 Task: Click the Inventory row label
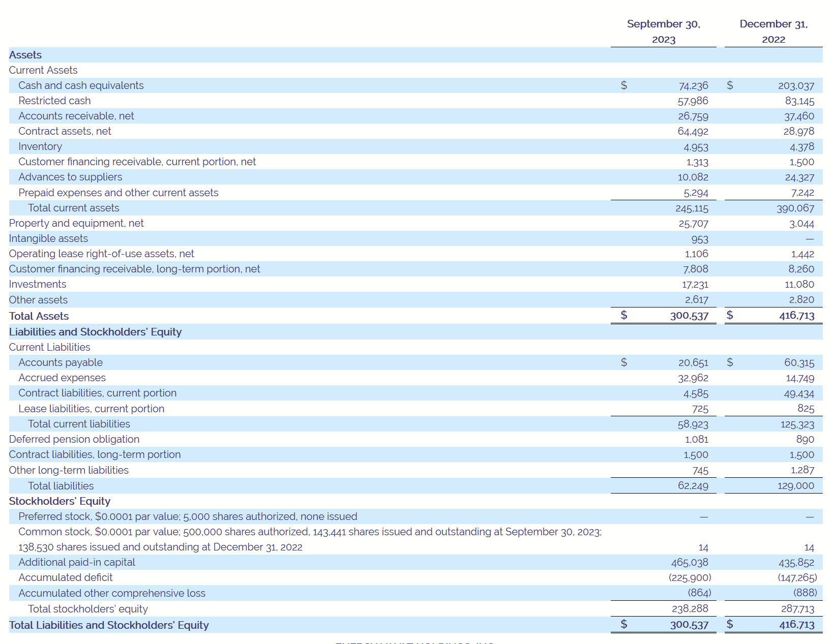pos(40,146)
